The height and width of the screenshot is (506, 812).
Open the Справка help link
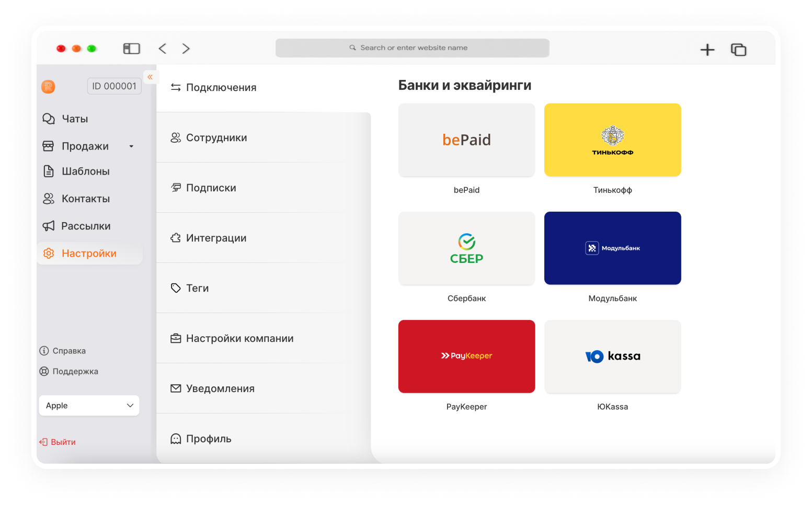(x=69, y=351)
